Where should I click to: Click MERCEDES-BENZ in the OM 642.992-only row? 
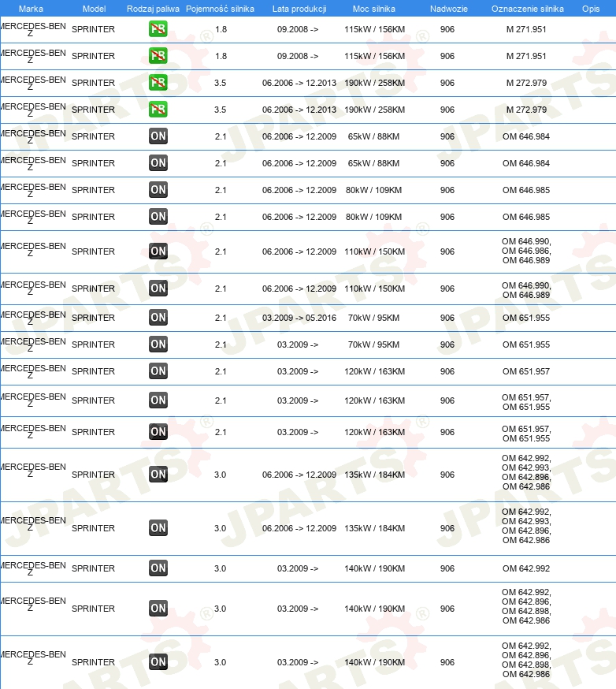33,568
